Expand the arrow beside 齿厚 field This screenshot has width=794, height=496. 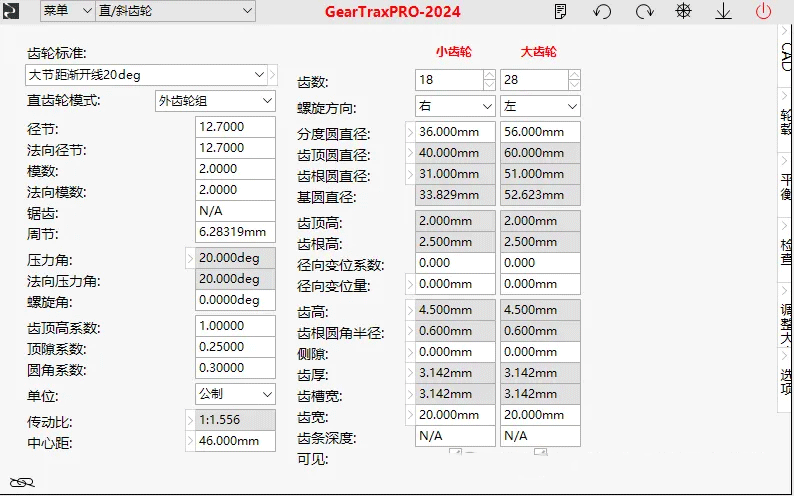click(410, 373)
